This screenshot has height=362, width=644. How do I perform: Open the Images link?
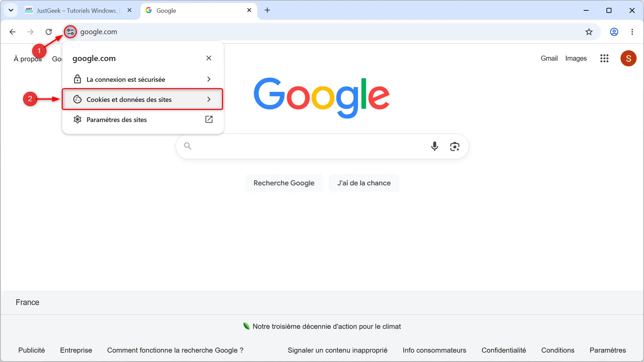pyautogui.click(x=576, y=58)
